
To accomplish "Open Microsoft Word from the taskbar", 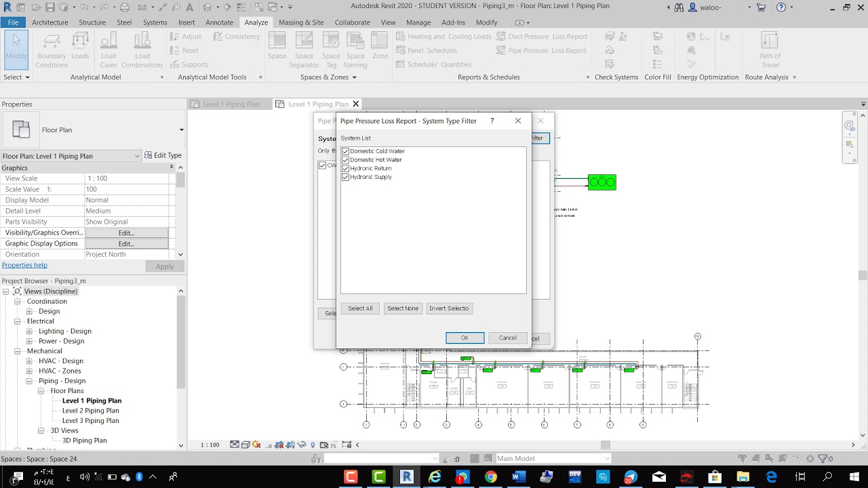I will tap(519, 477).
